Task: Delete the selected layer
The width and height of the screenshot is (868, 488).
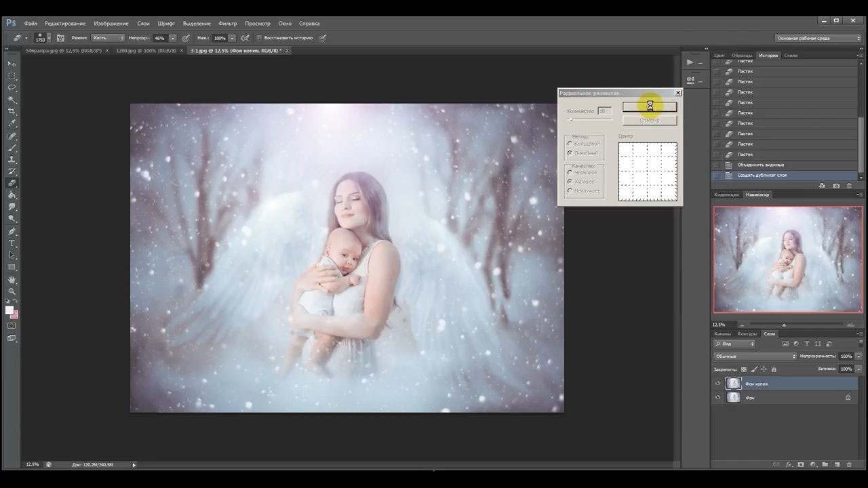Action: 850,464
